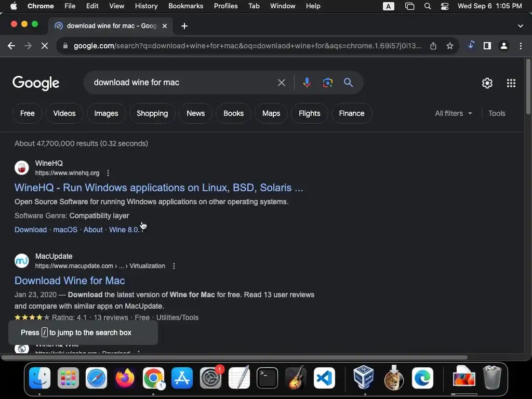
Task: Switch to Images results
Action: coord(106,113)
